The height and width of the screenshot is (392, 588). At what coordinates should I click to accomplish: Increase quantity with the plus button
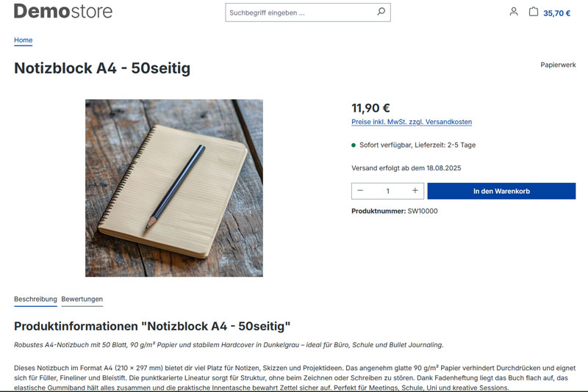pyautogui.click(x=415, y=191)
